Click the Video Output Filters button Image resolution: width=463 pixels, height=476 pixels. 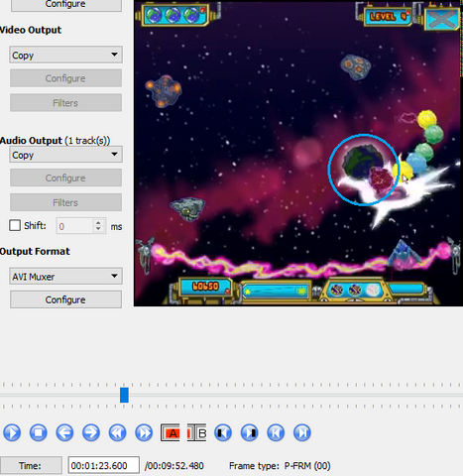65,103
